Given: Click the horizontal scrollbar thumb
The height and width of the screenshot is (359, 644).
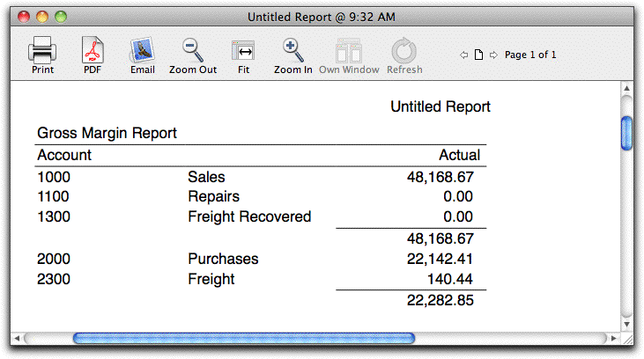Looking at the screenshot, I should click(x=244, y=339).
